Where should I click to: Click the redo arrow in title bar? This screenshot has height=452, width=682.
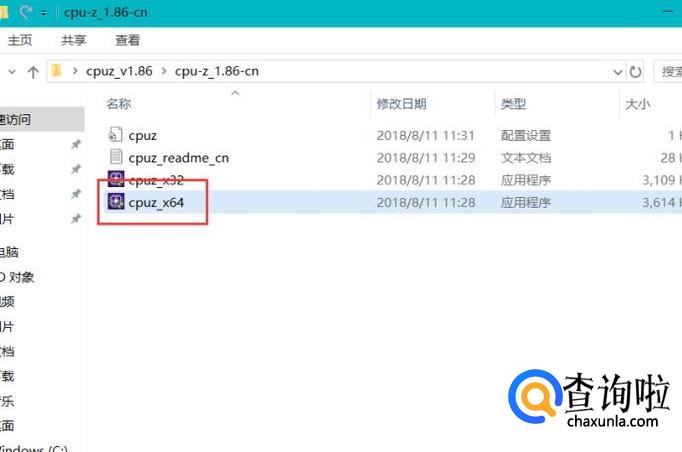pyautogui.click(x=26, y=12)
